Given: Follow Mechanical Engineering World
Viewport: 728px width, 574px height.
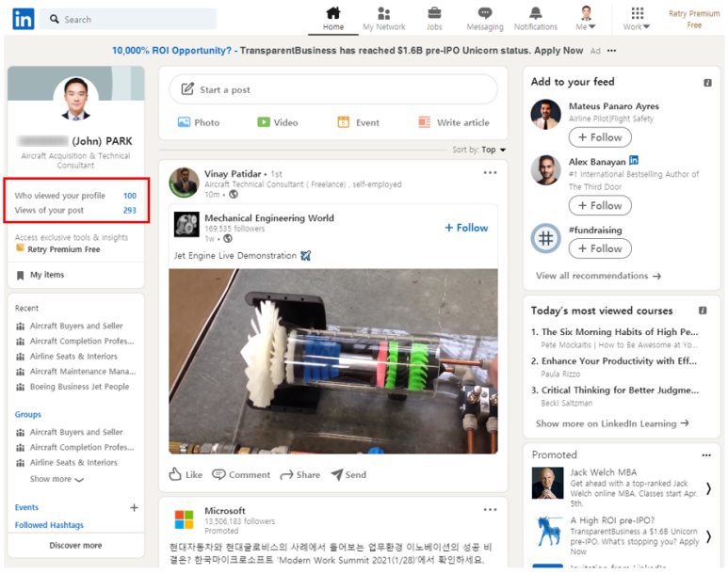Looking at the screenshot, I should pyautogui.click(x=466, y=228).
